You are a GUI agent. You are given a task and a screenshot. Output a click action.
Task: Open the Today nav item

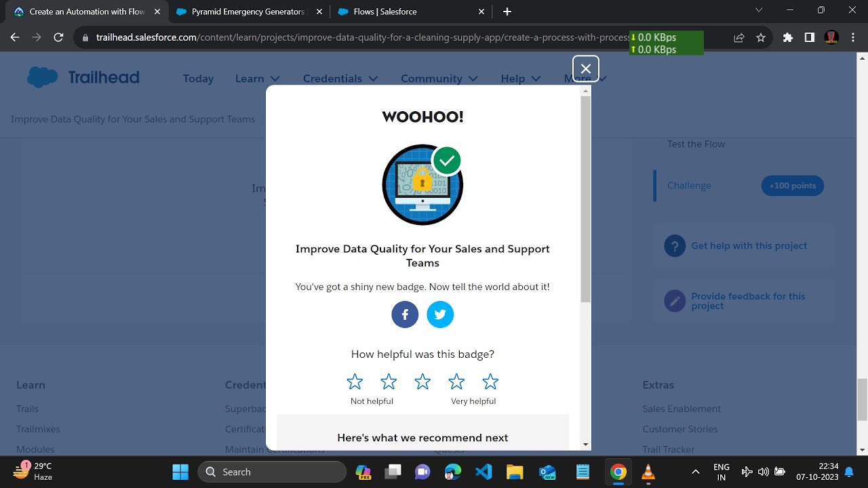198,79
